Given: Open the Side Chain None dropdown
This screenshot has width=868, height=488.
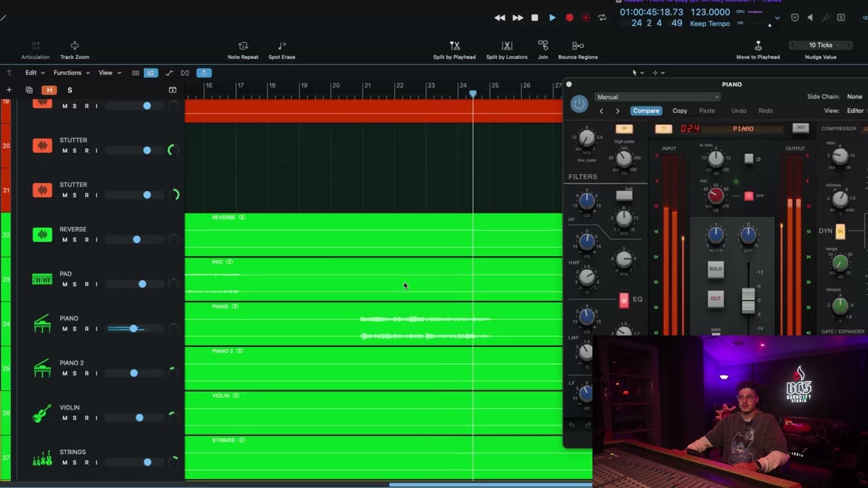Looking at the screenshot, I should [x=854, y=97].
